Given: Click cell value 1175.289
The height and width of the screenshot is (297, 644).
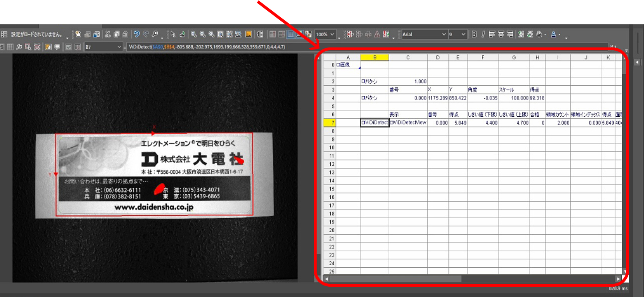Looking at the screenshot, I should [438, 98].
